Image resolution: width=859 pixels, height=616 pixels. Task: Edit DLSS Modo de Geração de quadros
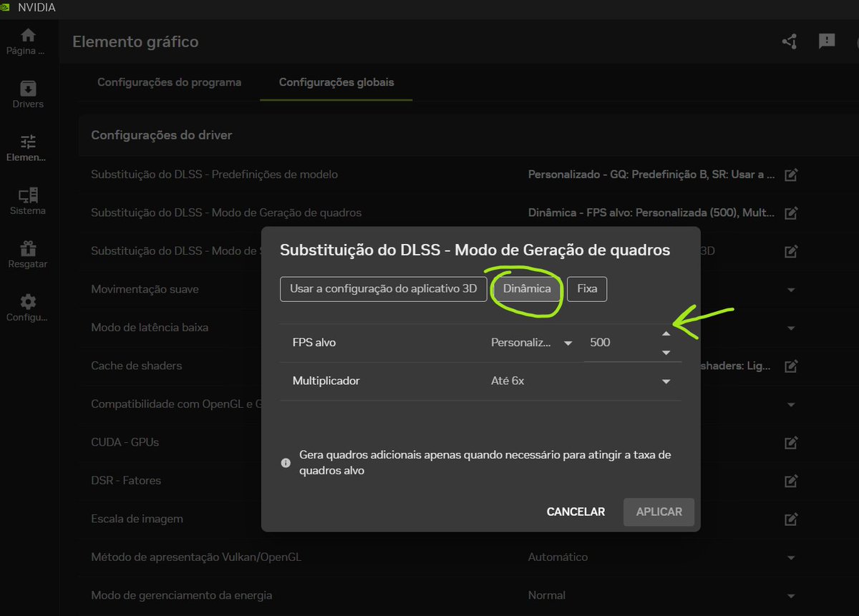click(x=791, y=212)
